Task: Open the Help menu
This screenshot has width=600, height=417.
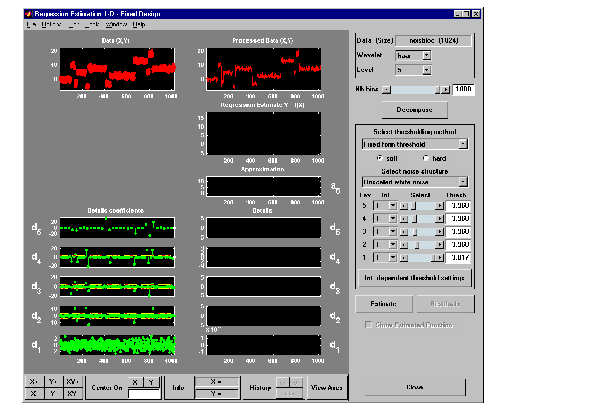Action: click(x=138, y=23)
